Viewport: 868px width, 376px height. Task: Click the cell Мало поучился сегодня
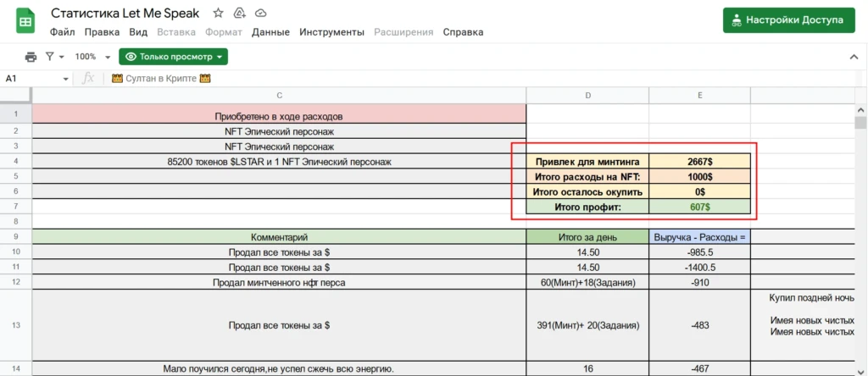279,369
